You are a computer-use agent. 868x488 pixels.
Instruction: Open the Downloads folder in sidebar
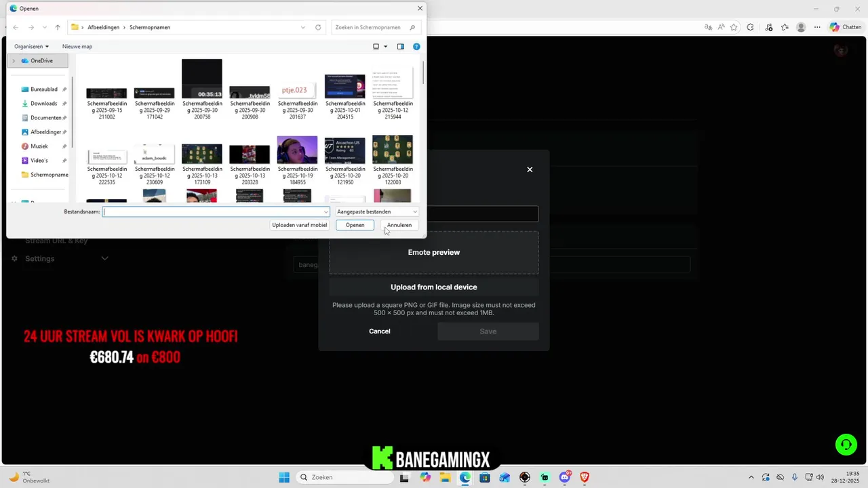[43, 104]
